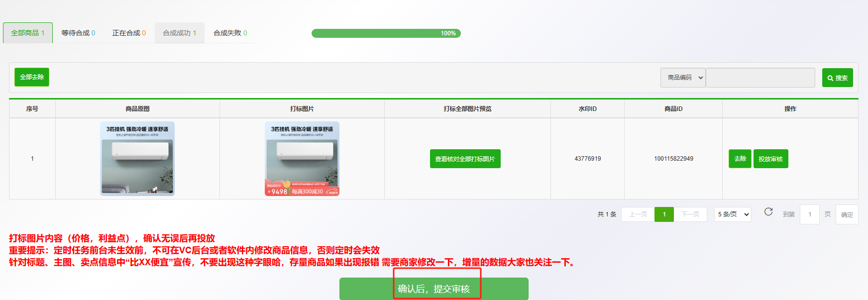Screen dimensions: 868x300
Task: Switch to the 全部商品 tab
Action: [28, 33]
